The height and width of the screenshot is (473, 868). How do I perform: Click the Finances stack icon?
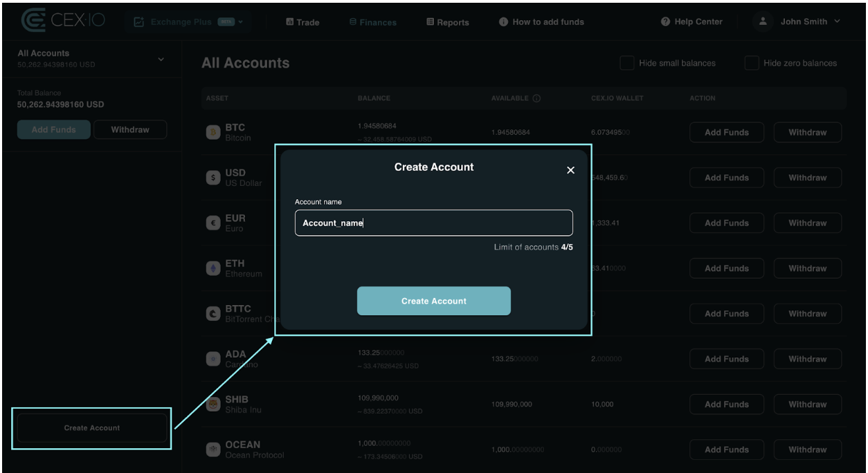[353, 22]
